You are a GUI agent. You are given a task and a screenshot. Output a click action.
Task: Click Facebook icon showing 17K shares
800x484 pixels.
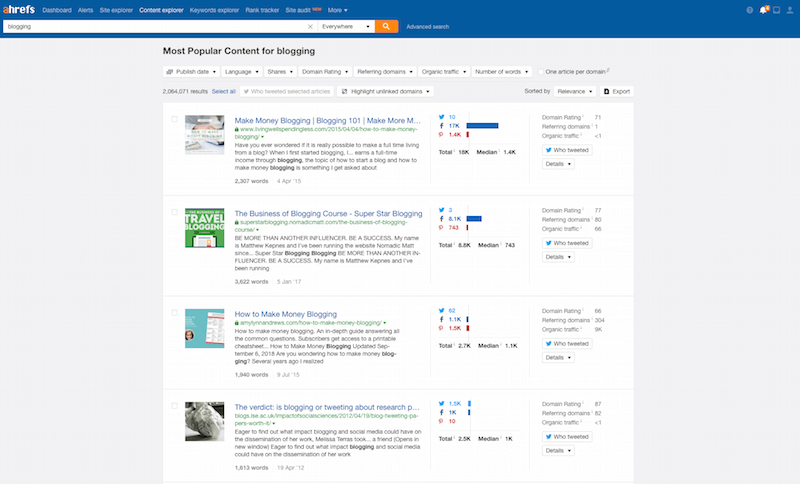441,125
